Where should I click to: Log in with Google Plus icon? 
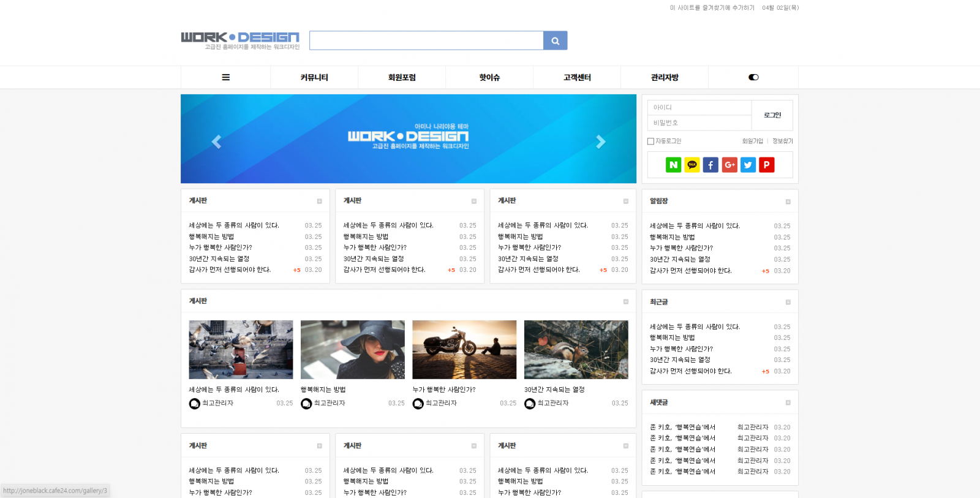(729, 165)
